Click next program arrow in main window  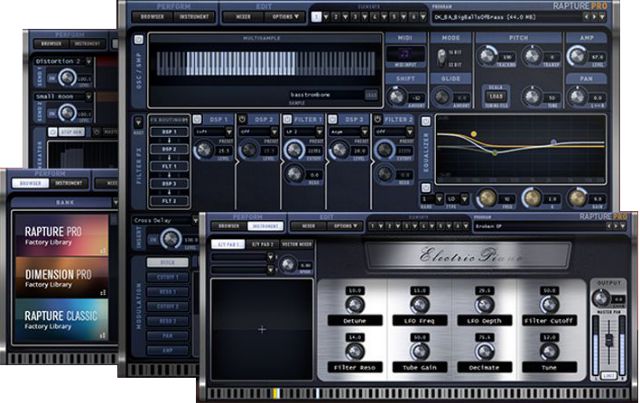[594, 17]
